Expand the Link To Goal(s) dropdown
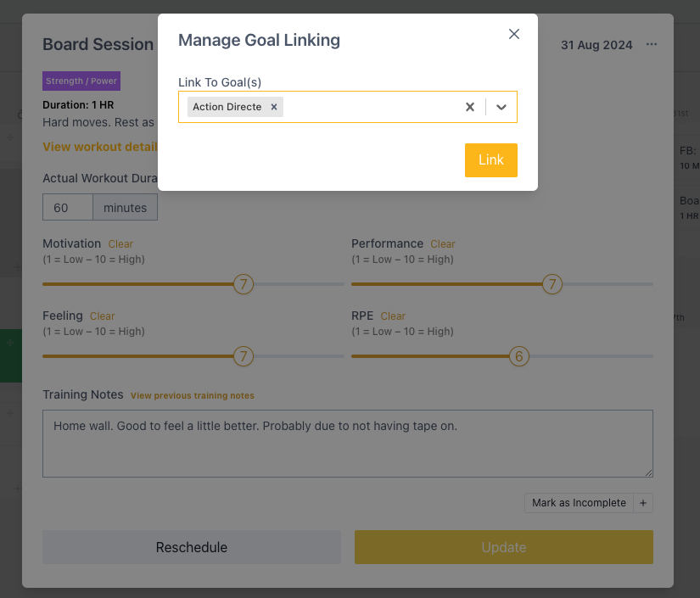The width and height of the screenshot is (700, 598). click(501, 107)
